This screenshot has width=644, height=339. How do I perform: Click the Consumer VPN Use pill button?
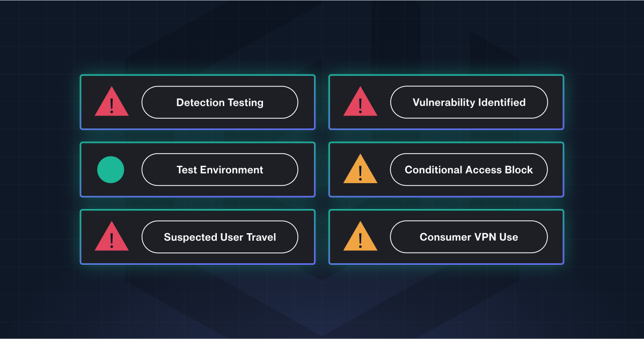click(469, 237)
